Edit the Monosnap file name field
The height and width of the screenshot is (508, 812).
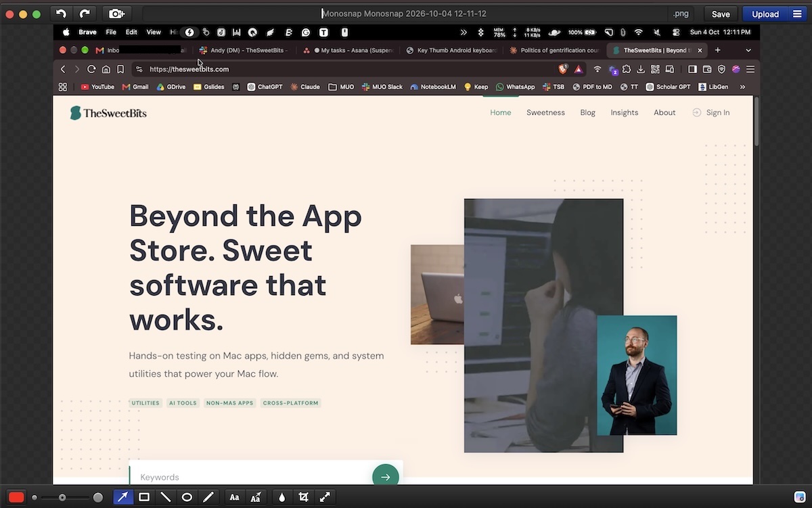(x=406, y=14)
